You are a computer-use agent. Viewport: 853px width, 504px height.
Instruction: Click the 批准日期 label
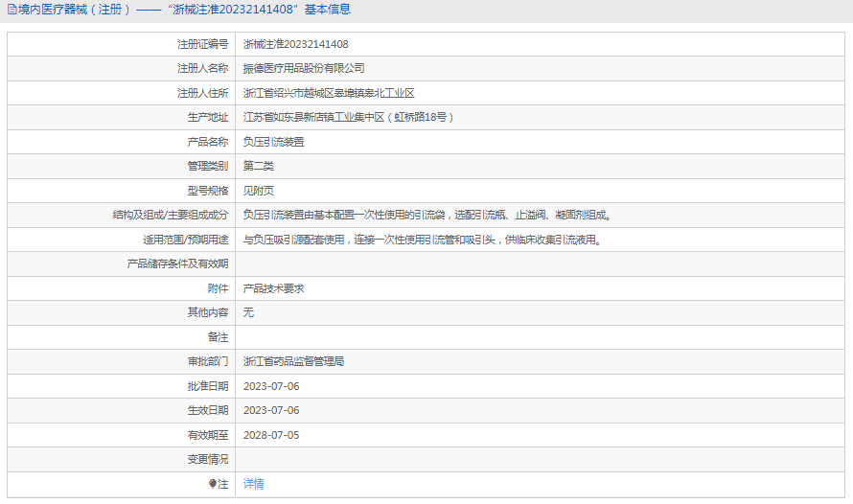(x=208, y=386)
